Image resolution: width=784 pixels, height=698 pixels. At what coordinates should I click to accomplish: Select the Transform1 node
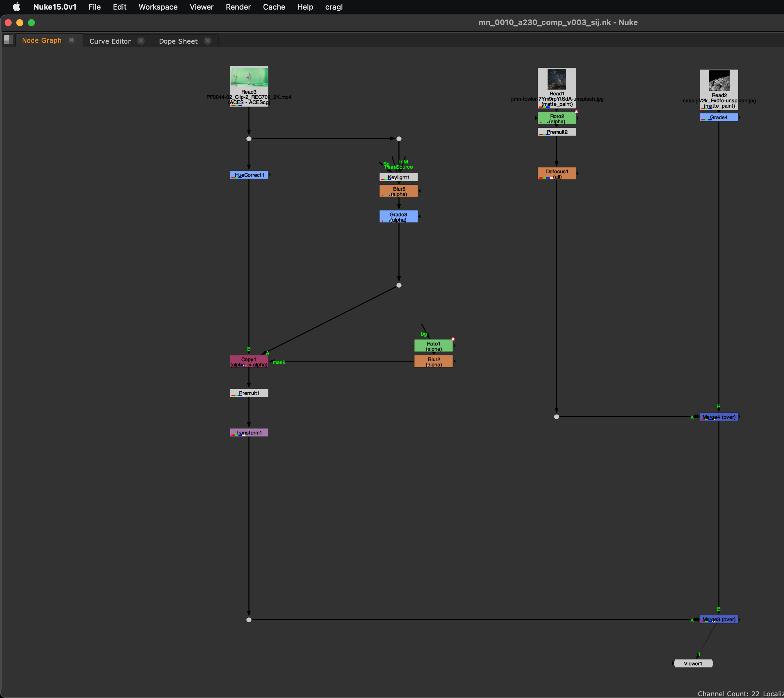pyautogui.click(x=249, y=432)
